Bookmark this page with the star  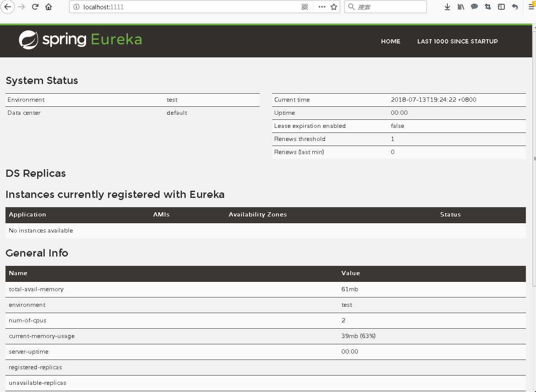tap(334, 7)
